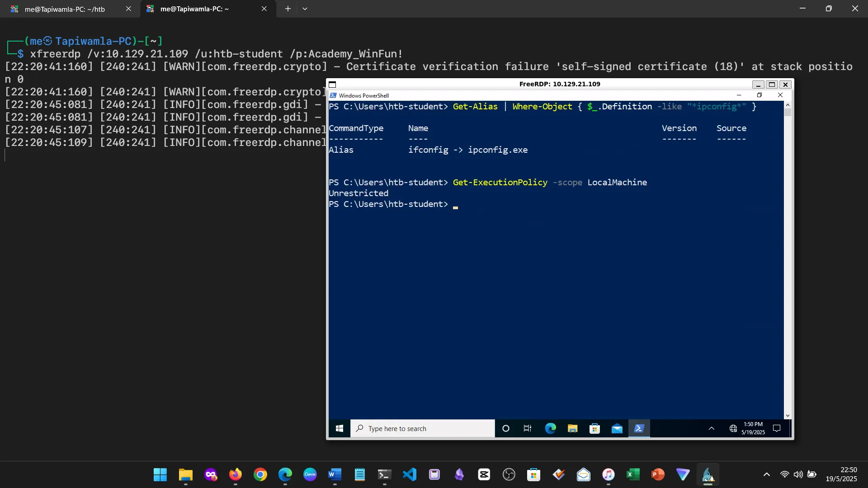Open terminal new tab profile dropdown
This screenshot has height=488, width=868.
click(x=305, y=9)
